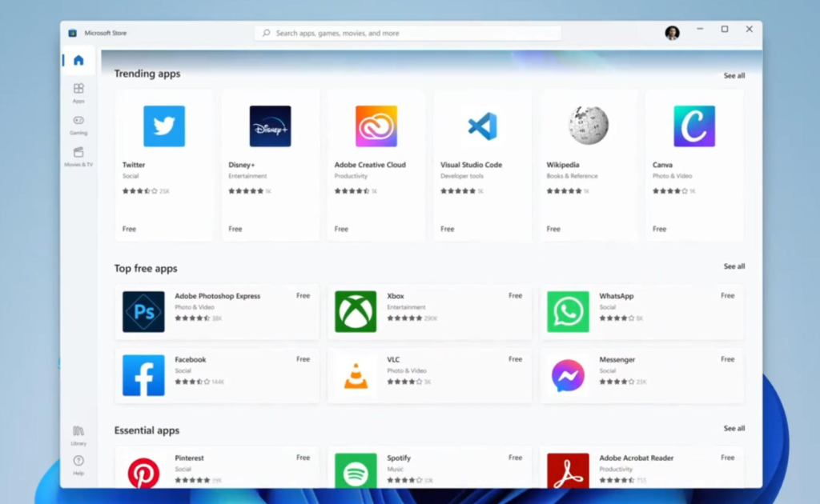Click the Visual Studio Code title
Viewport: 820px width, 504px height.
(x=471, y=165)
